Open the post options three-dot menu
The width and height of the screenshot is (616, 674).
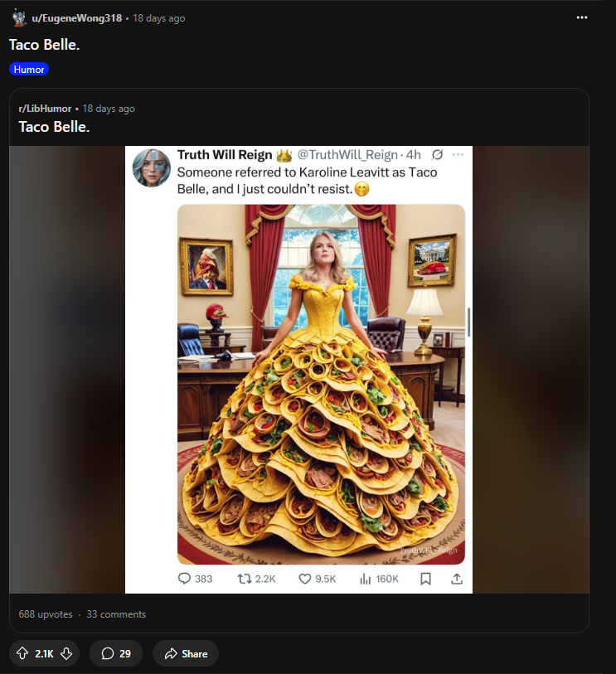click(581, 17)
